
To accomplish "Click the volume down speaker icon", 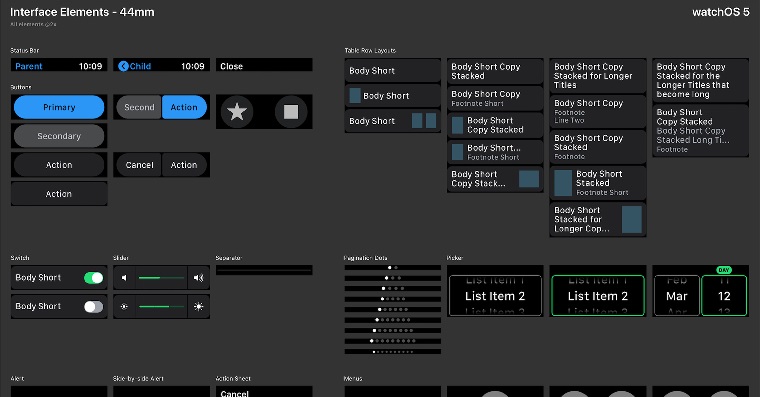I will tap(125, 278).
